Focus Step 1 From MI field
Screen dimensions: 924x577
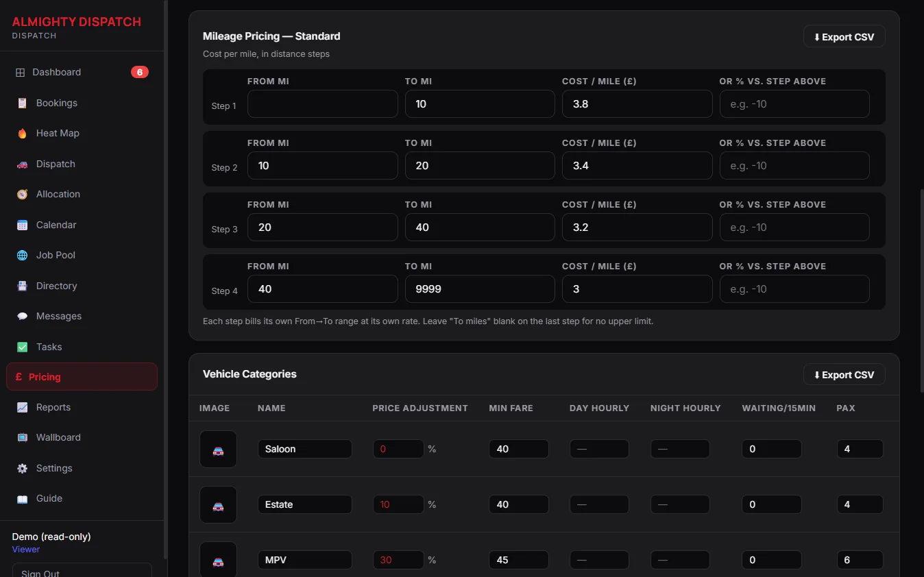click(322, 104)
